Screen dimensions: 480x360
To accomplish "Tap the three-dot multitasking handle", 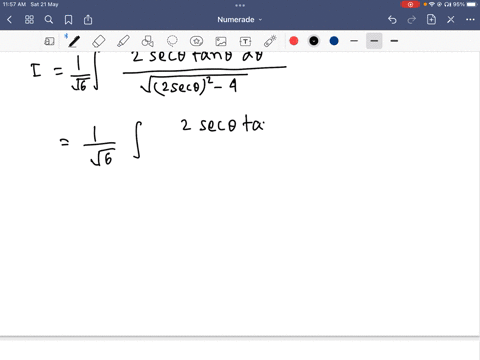I will [x=240, y=5].
